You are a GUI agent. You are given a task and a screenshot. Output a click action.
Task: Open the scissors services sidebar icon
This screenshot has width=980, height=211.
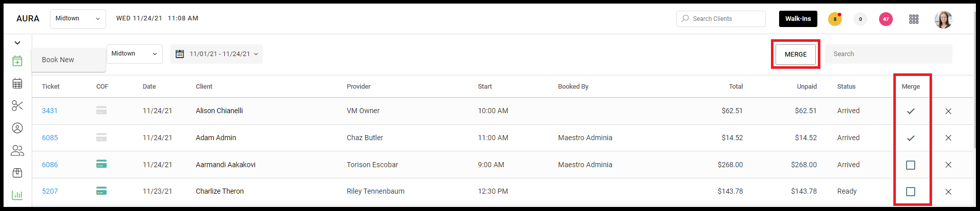click(x=17, y=106)
